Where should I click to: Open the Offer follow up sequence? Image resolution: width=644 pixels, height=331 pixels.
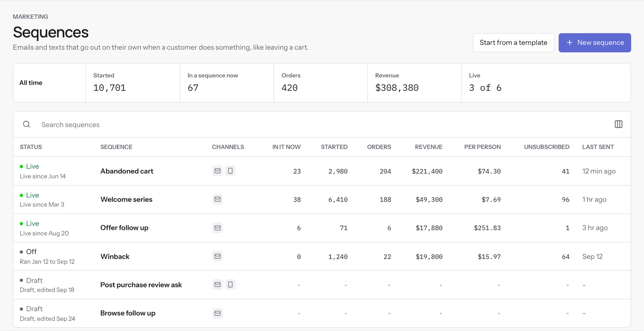click(124, 228)
